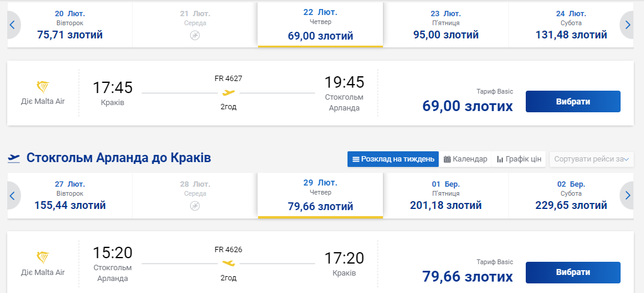Screen dimensions: 644x293
Task: Select the 23 Лют. date tab for 95,00 злотий
Action: (x=445, y=25)
